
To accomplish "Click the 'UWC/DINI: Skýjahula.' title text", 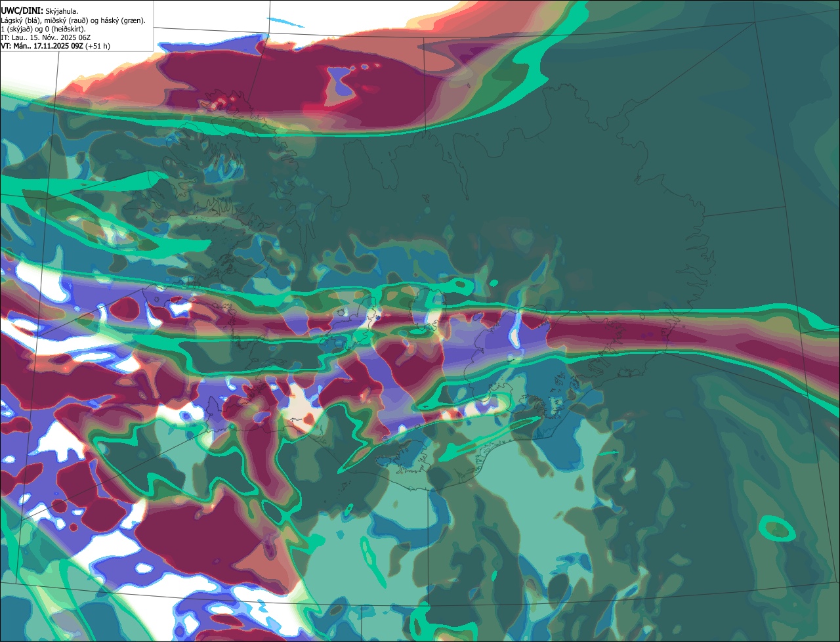I will [x=40, y=11].
